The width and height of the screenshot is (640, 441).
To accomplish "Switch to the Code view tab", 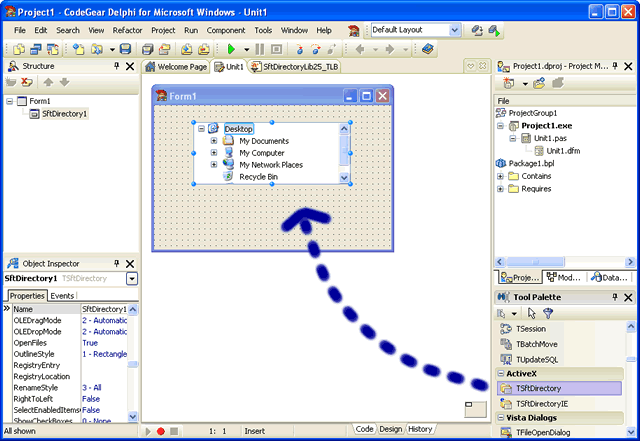I will click(x=364, y=429).
